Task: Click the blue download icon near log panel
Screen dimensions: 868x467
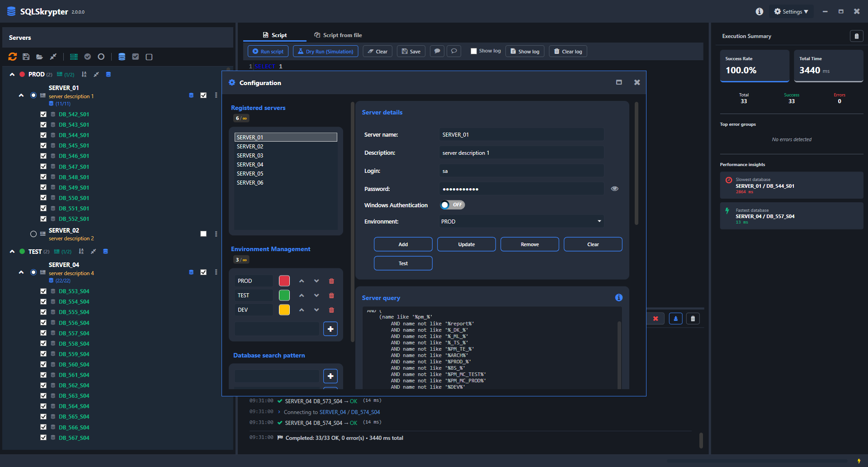Action: click(676, 319)
